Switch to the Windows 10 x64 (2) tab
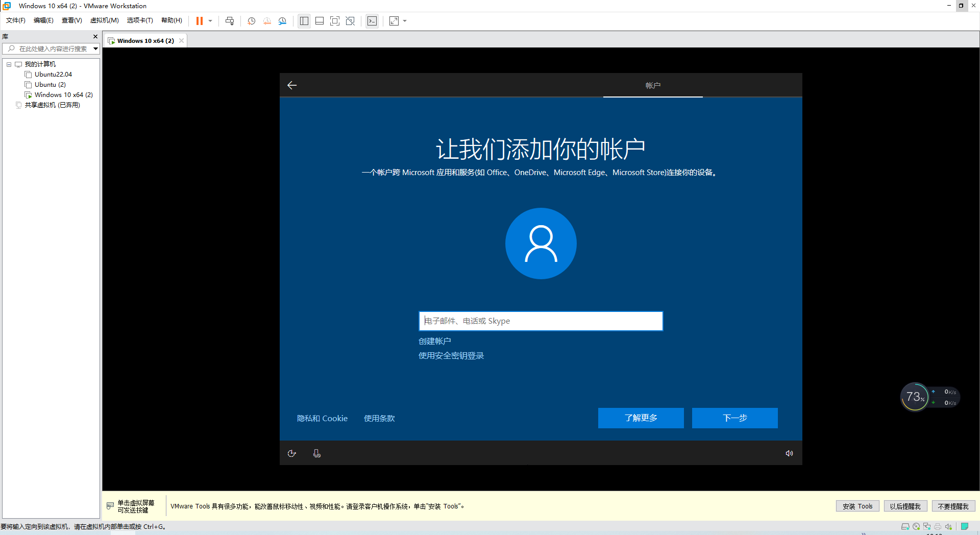Viewport: 980px width, 535px height. (x=145, y=41)
